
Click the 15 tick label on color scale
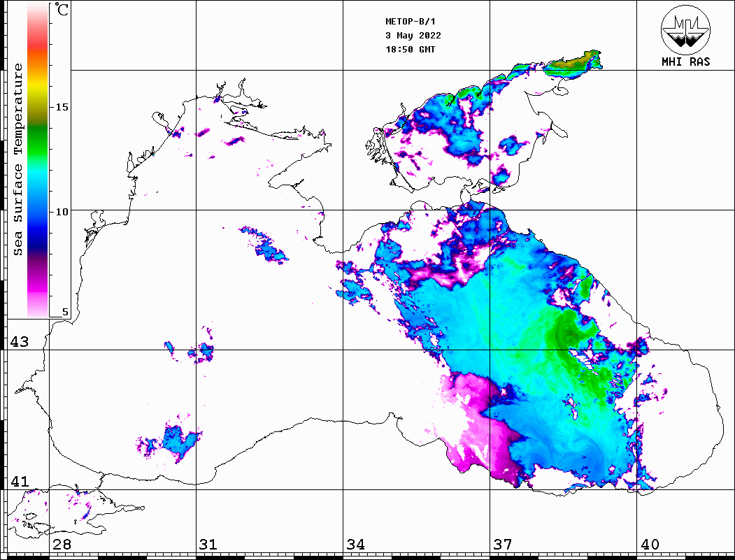pyautogui.click(x=62, y=107)
